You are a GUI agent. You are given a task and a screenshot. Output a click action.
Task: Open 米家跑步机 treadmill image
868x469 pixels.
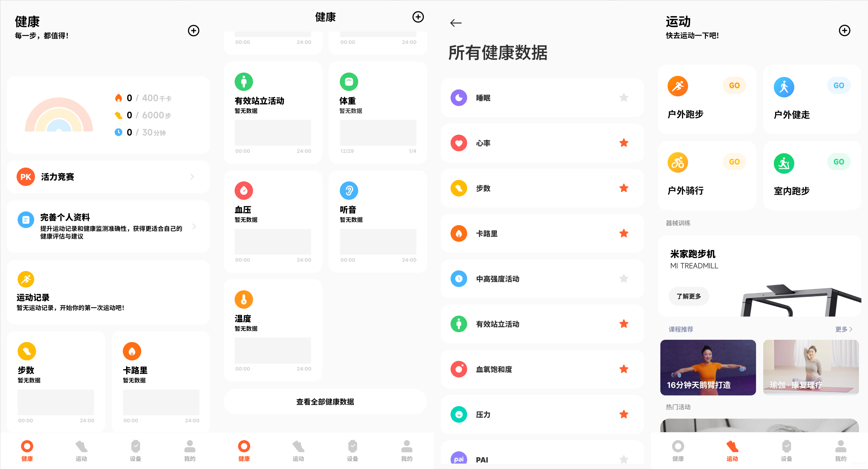(800, 300)
